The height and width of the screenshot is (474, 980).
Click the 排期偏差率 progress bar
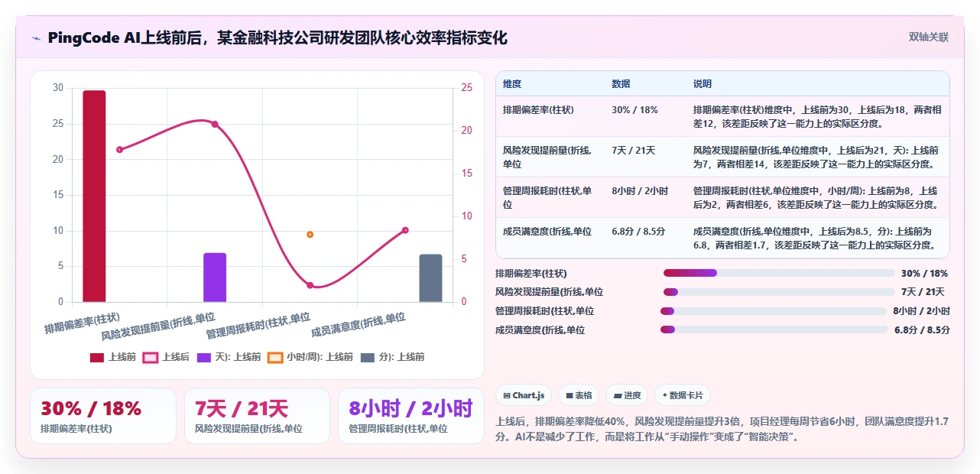[779, 273]
